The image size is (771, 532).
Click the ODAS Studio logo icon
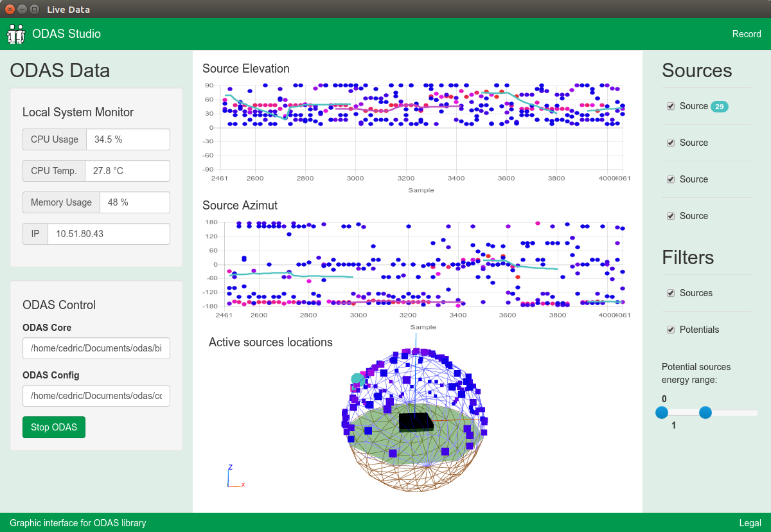15,34
